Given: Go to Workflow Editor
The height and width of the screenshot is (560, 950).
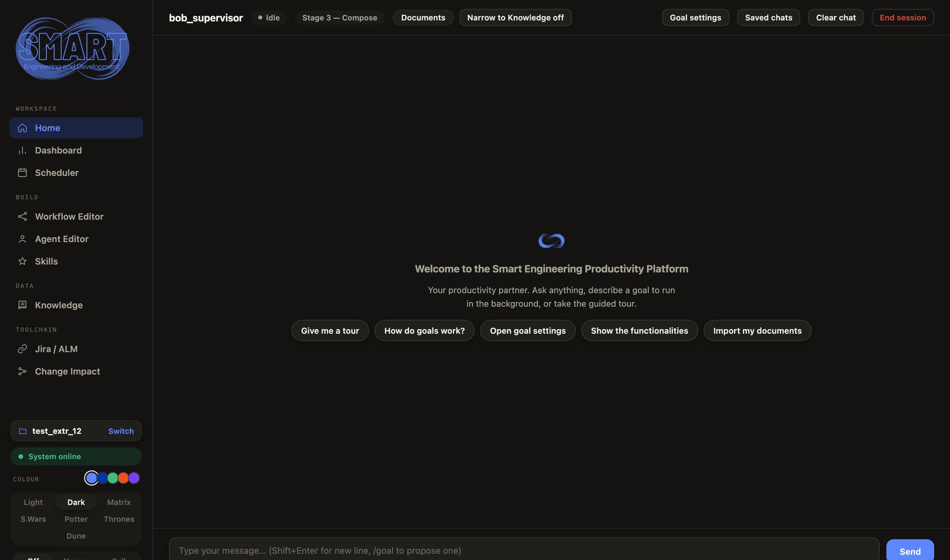Looking at the screenshot, I should [76, 217].
